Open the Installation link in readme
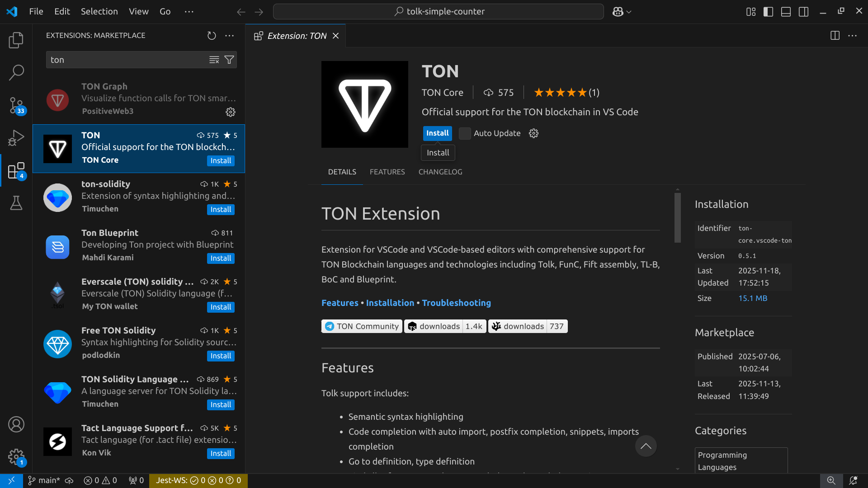868x488 pixels. pos(390,303)
